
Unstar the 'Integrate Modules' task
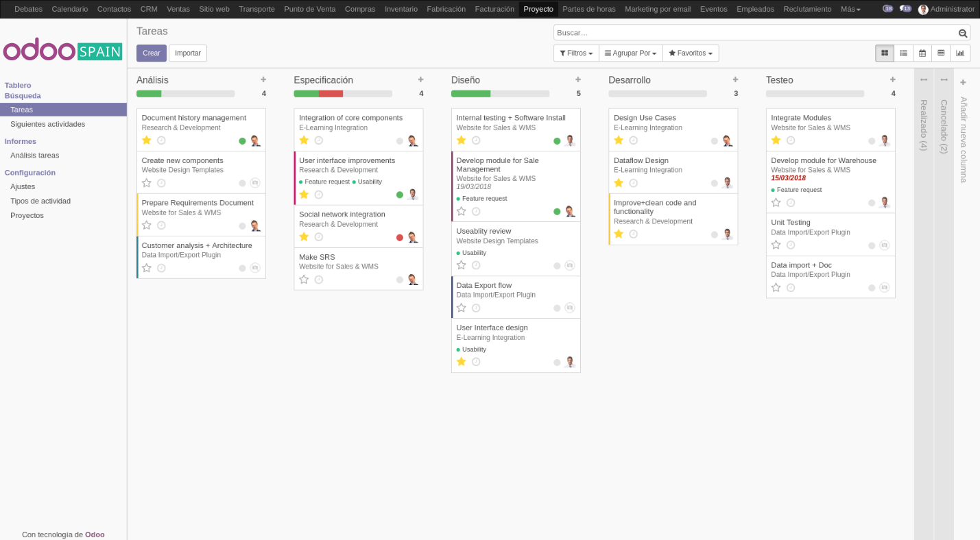tap(776, 140)
